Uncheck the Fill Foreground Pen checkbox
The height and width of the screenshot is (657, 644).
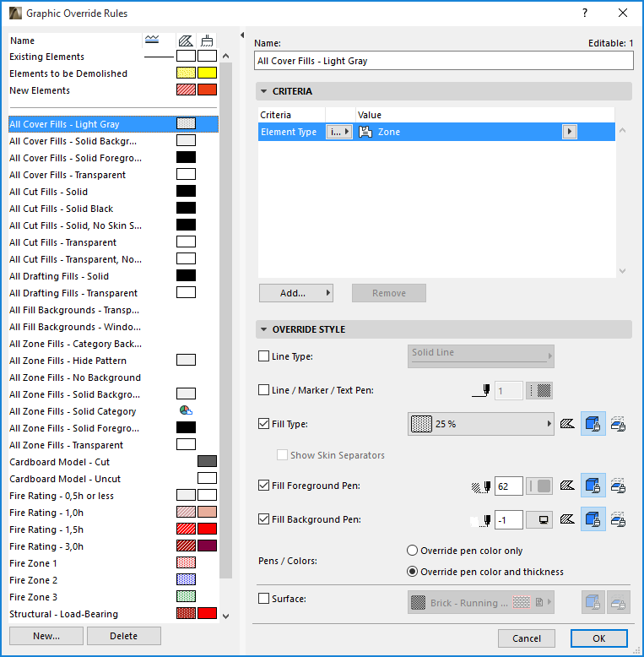pos(264,486)
